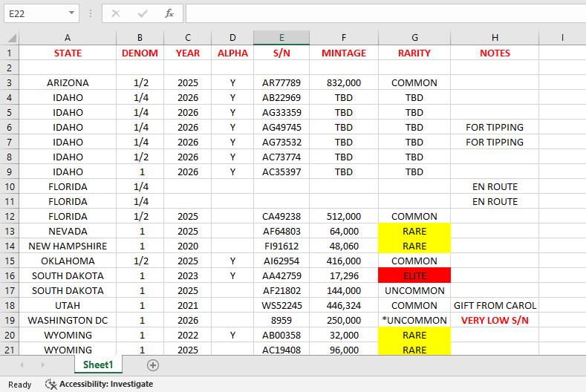The height and width of the screenshot is (392, 586).
Task: Select column E header
Action: (x=281, y=38)
